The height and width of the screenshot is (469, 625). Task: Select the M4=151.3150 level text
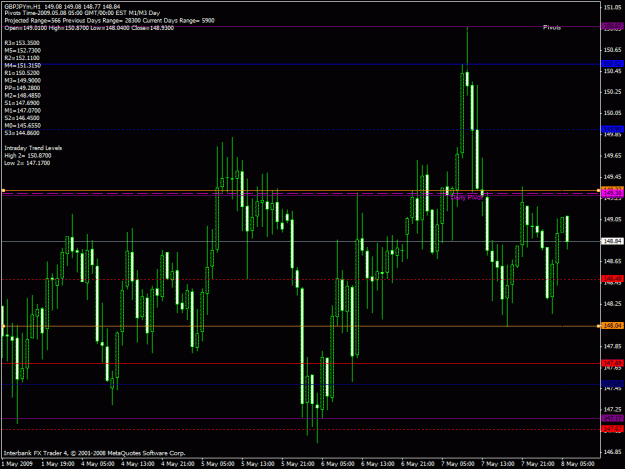23,65
